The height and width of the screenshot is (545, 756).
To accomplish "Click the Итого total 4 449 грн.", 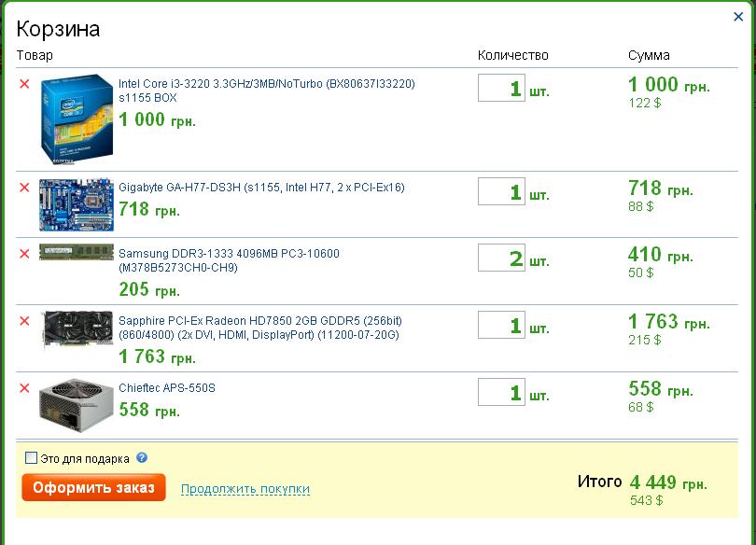I will pos(668,482).
